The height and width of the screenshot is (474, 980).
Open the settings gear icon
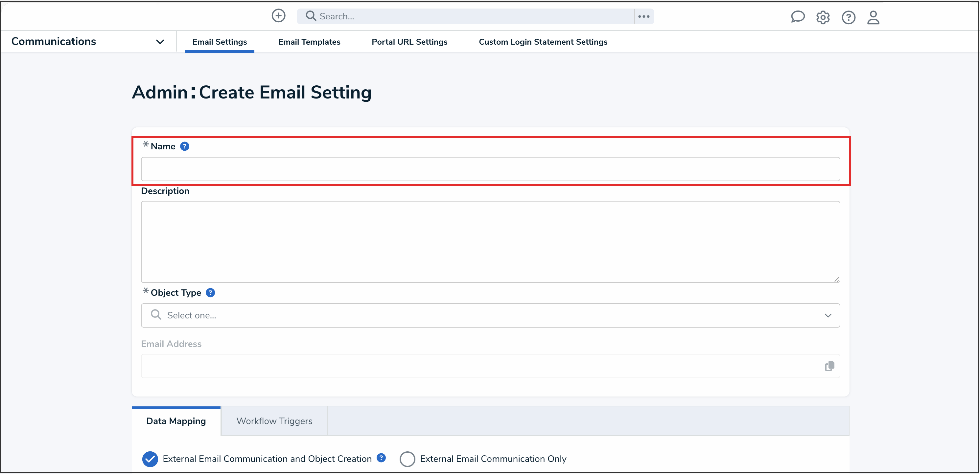pyautogui.click(x=823, y=17)
